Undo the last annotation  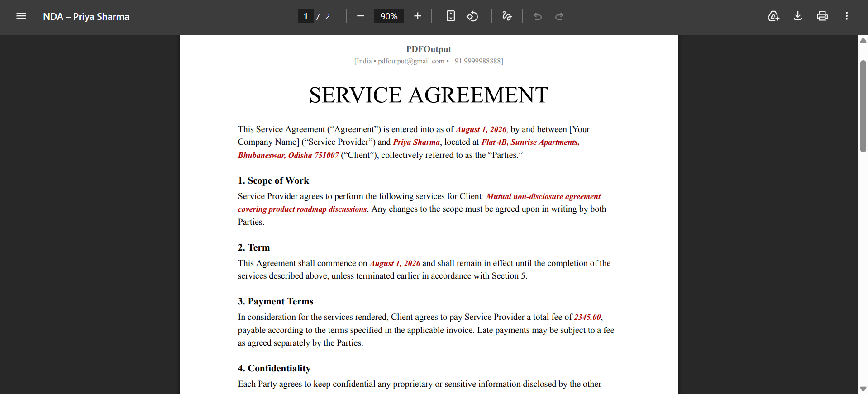point(538,16)
